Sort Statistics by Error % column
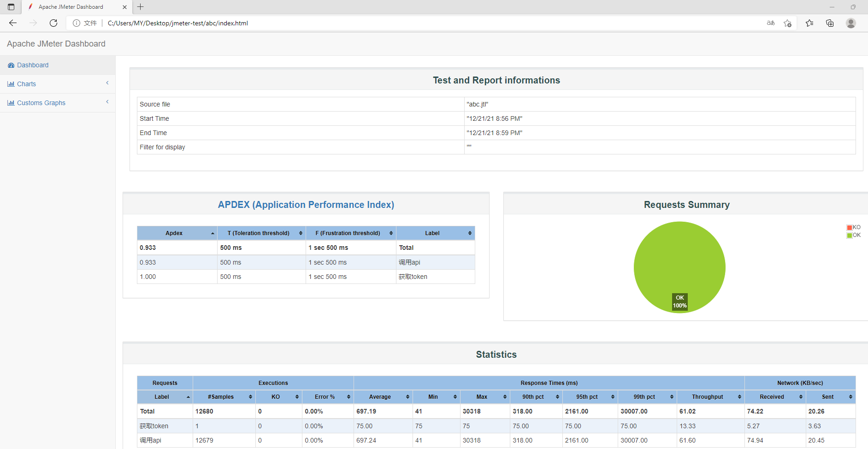Image resolution: width=868 pixels, height=449 pixels. [328, 397]
